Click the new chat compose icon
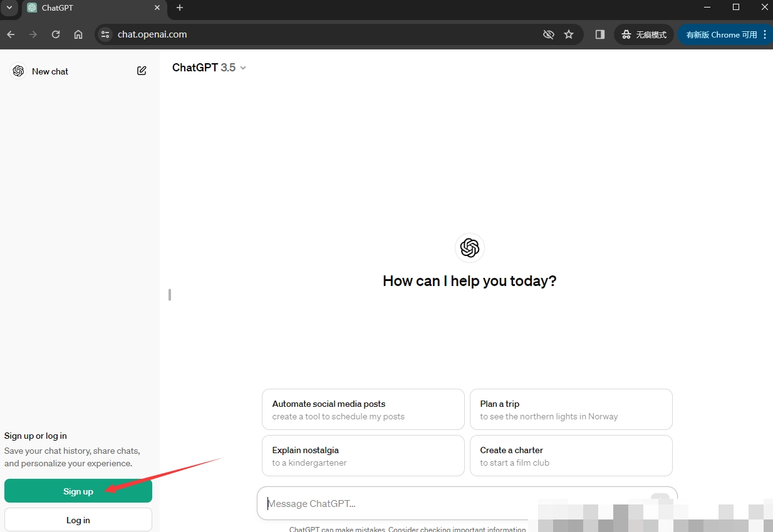The image size is (773, 532). [142, 71]
